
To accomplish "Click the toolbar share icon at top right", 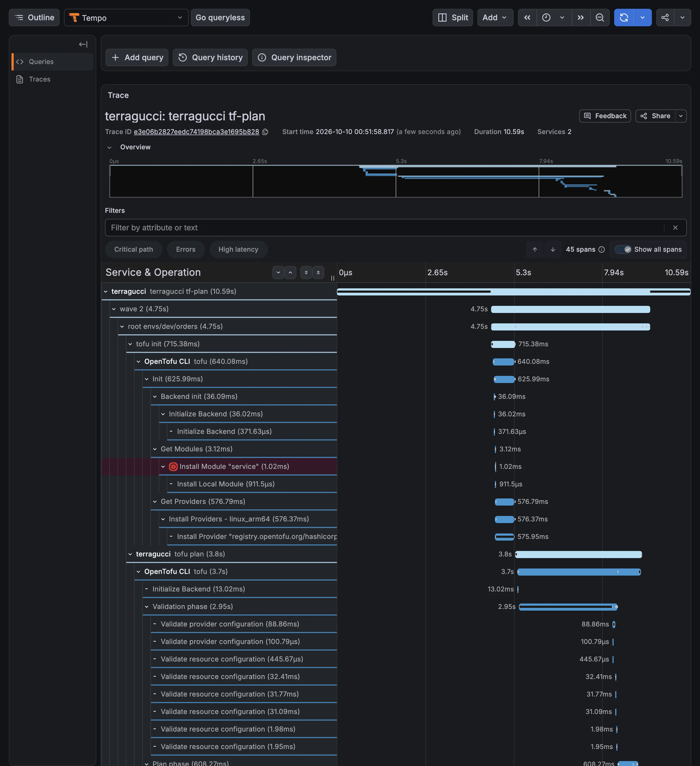I will pyautogui.click(x=665, y=18).
